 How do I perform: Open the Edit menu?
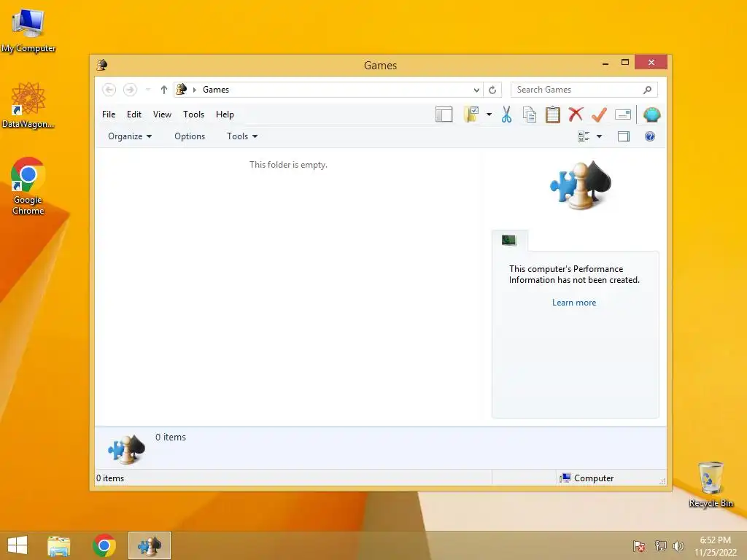click(134, 114)
